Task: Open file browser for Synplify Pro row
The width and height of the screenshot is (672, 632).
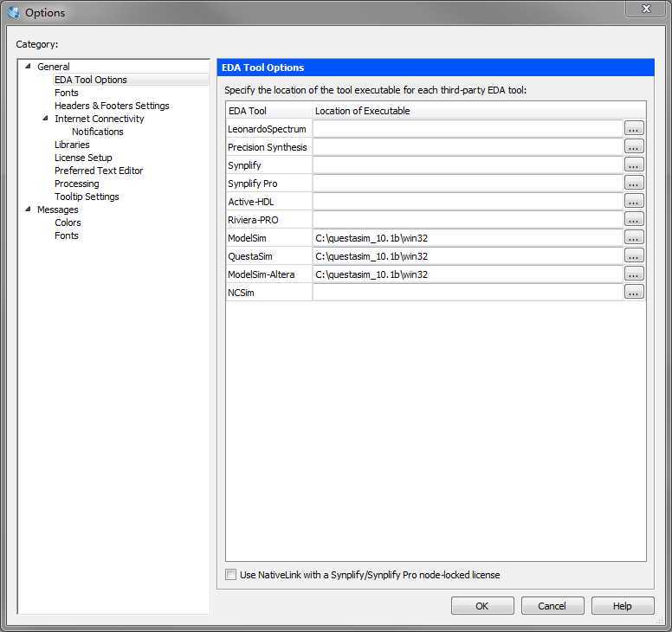Action: click(x=634, y=183)
